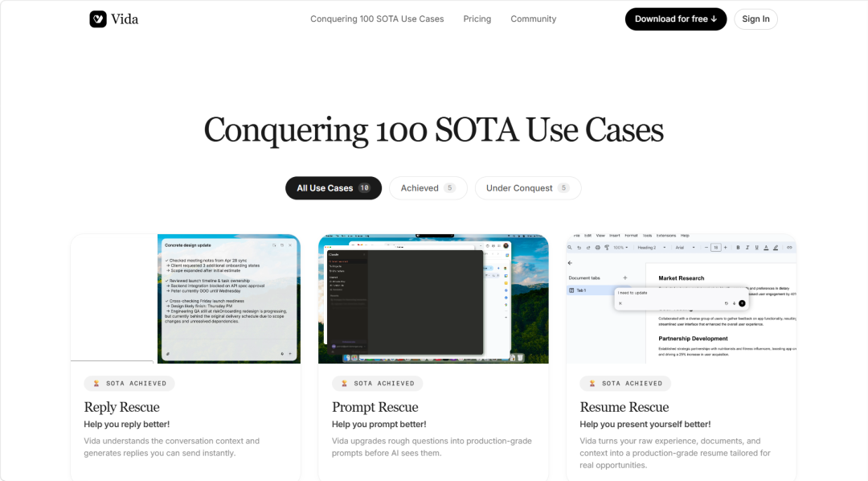Click medal icon in Resume Rescue's SOTA badge

point(592,384)
